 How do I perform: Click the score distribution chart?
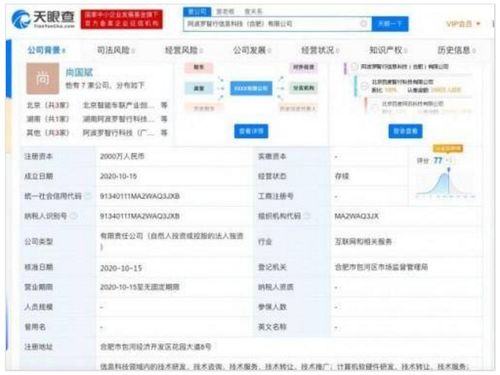tap(446, 183)
